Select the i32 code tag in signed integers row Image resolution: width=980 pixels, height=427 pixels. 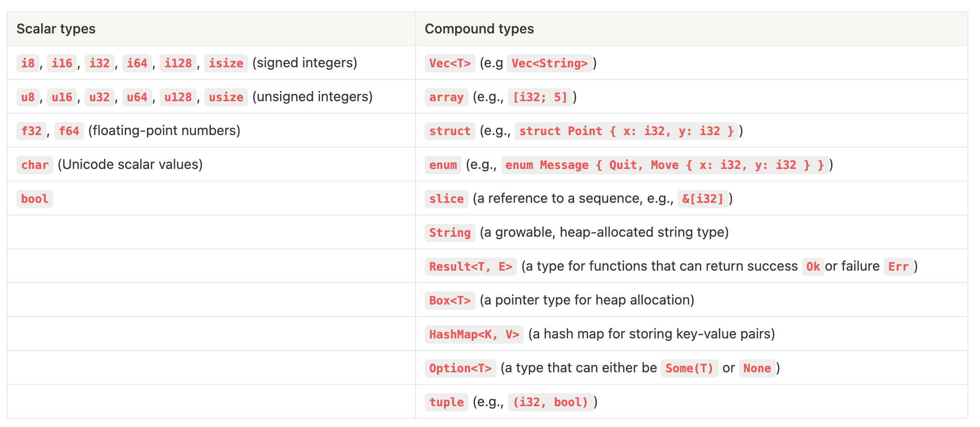click(100, 63)
